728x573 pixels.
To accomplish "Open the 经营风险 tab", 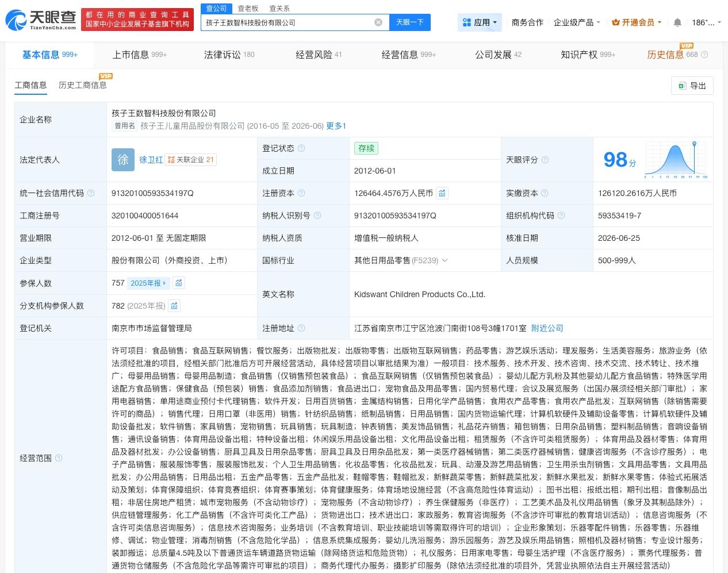I will click(x=319, y=55).
